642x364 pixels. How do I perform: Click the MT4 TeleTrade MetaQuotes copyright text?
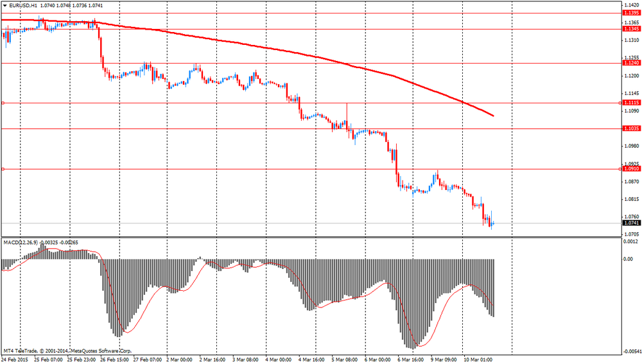click(67, 351)
